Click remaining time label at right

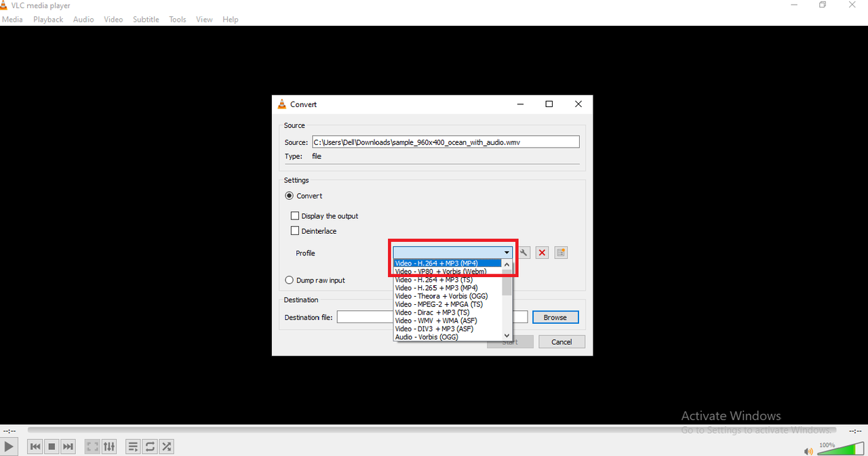coord(855,431)
